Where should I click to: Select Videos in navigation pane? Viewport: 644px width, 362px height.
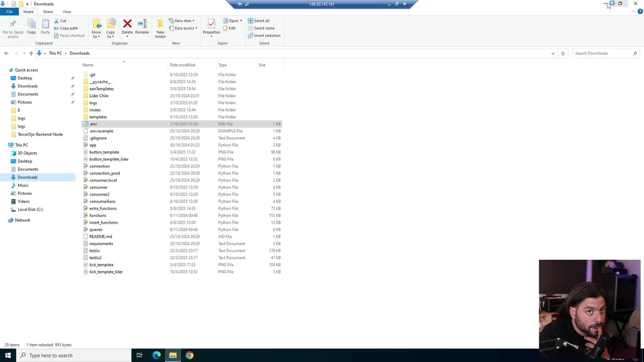coord(24,201)
